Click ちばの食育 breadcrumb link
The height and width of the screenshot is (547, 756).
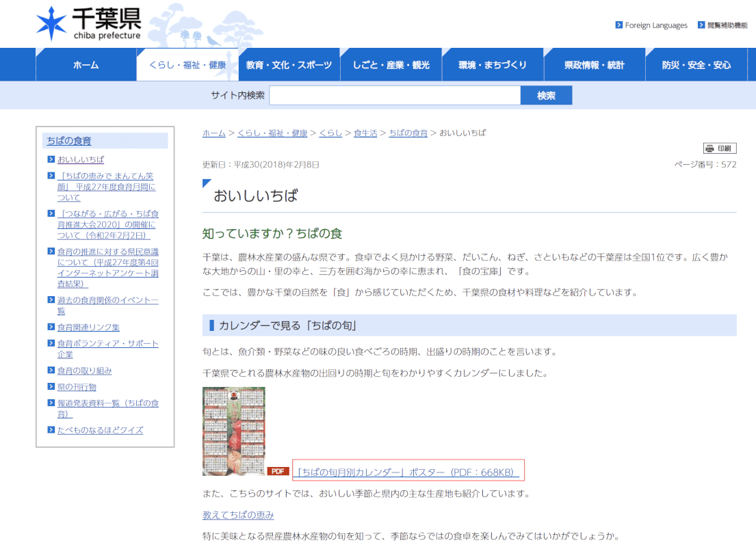408,133
